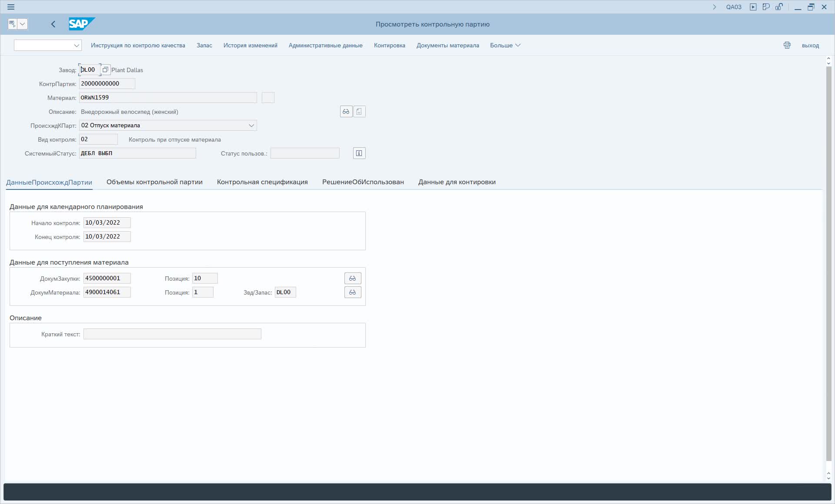This screenshot has width=835, height=504.
Task: Click Позиция field with value 10
Action: [x=205, y=278]
